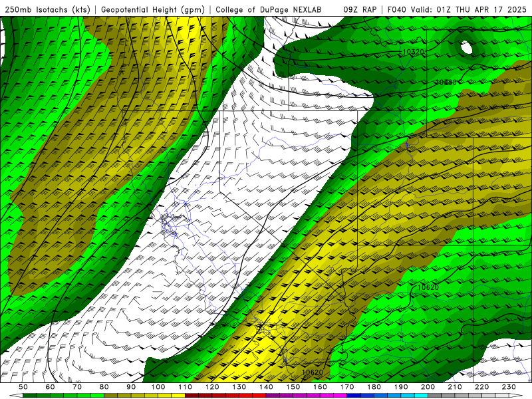Click the 180 value on the color scale

(374, 387)
